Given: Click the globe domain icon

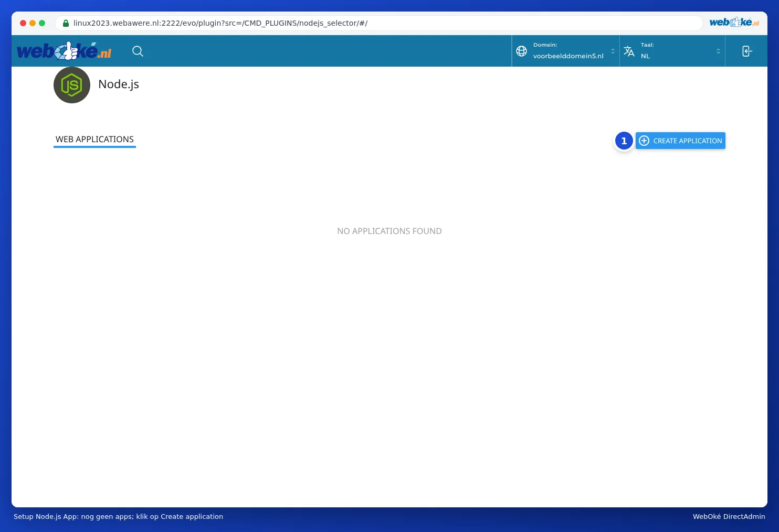Looking at the screenshot, I should point(521,51).
